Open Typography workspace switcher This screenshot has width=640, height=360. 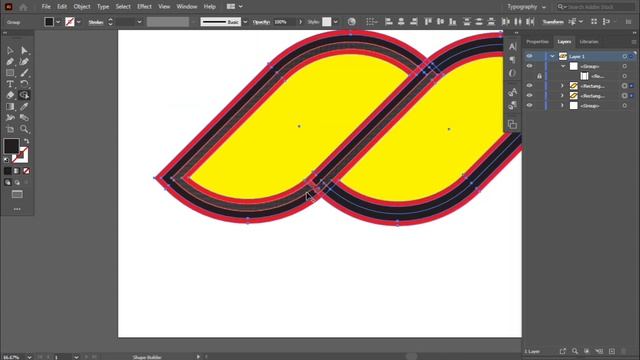(527, 7)
